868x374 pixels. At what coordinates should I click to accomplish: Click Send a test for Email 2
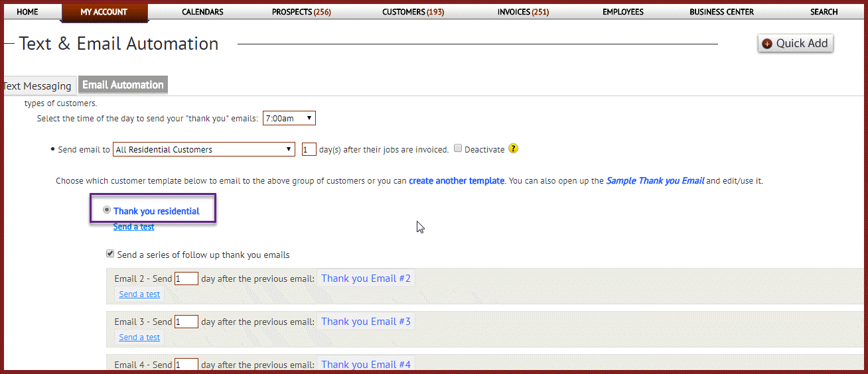tap(139, 294)
